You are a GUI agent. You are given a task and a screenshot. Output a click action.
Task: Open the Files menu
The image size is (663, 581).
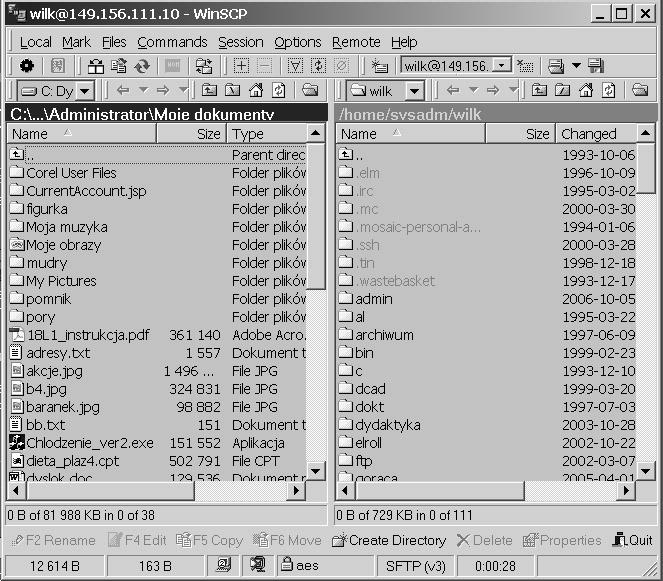click(x=114, y=42)
